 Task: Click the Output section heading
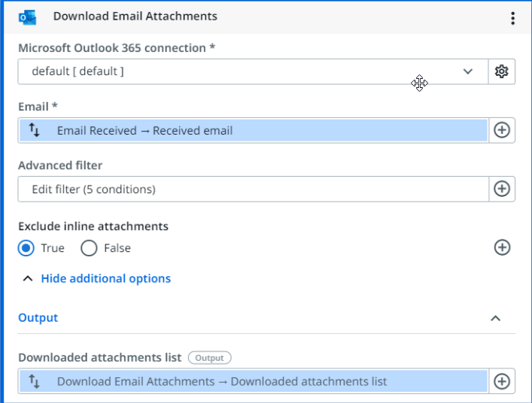click(38, 317)
